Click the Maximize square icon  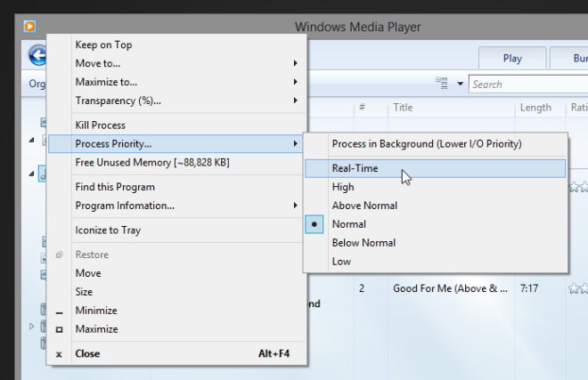point(60,329)
